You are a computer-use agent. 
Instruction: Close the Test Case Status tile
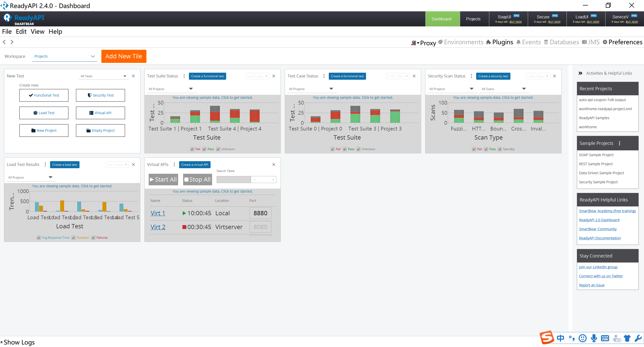point(414,76)
